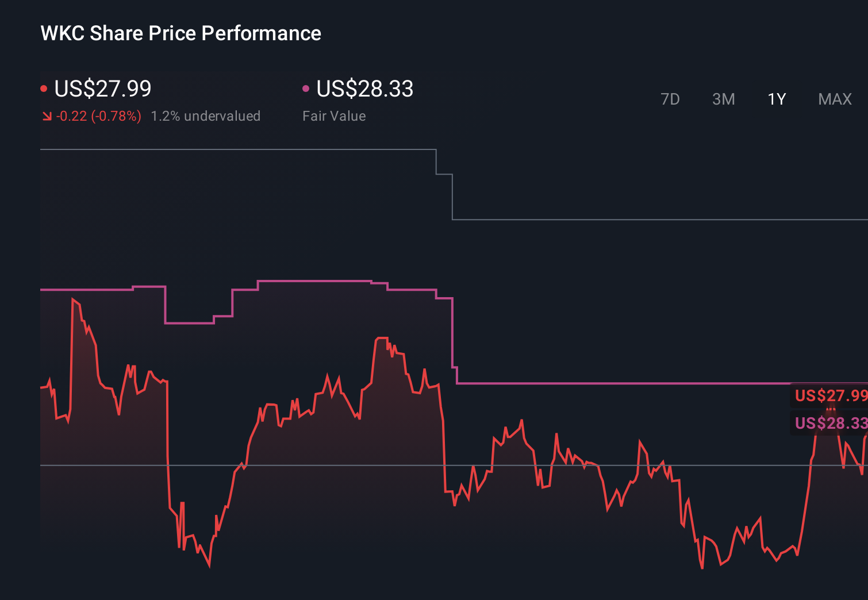Click the 1.2% undervalued text

(205, 116)
